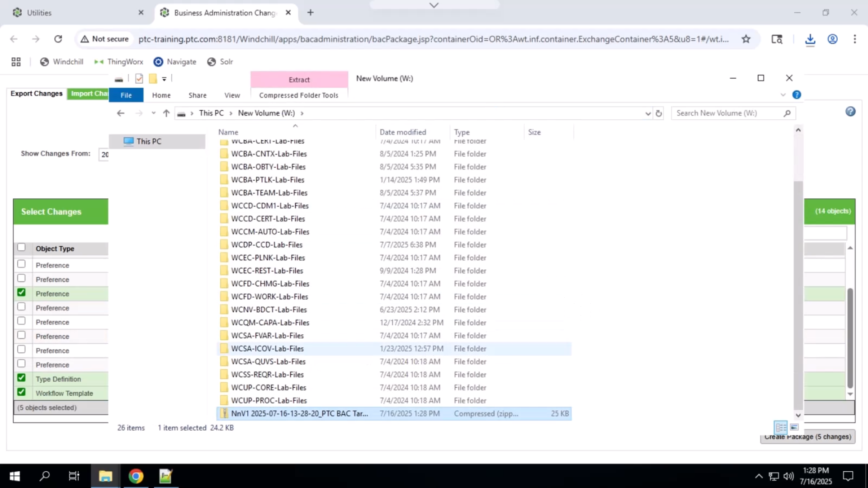Switch to the Share ribbon tab
This screenshot has width=868, height=488.
198,95
